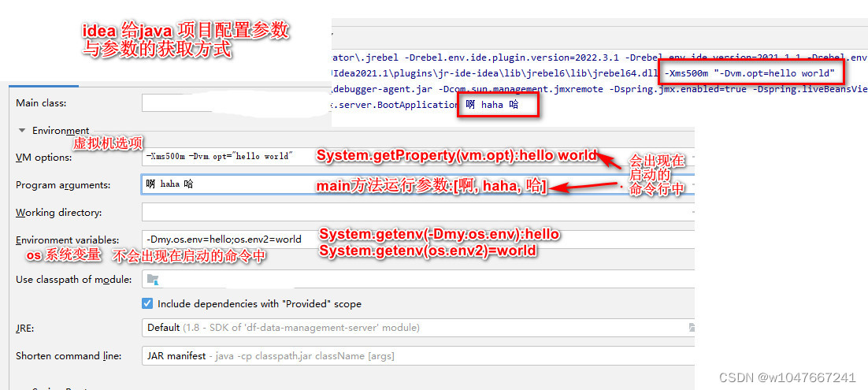Screen dimensions: 868x390
Task: Click the "Environment variables:" label
Action: 68,240
